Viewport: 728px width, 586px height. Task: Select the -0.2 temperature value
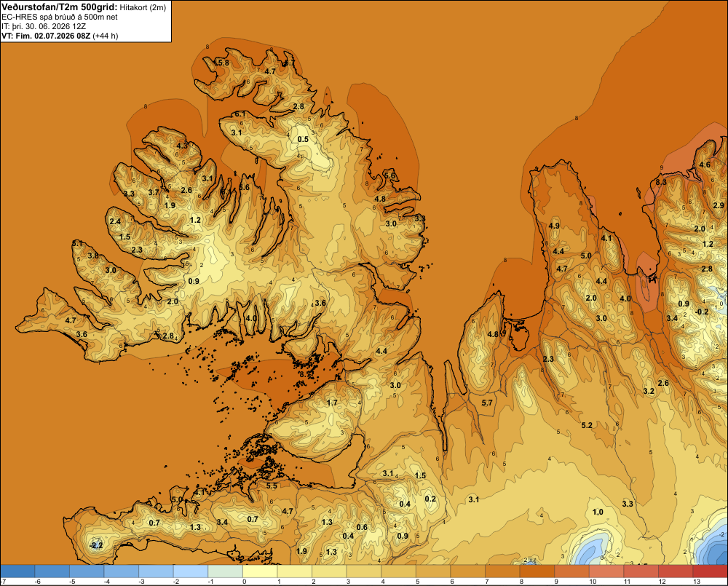pyautogui.click(x=702, y=312)
